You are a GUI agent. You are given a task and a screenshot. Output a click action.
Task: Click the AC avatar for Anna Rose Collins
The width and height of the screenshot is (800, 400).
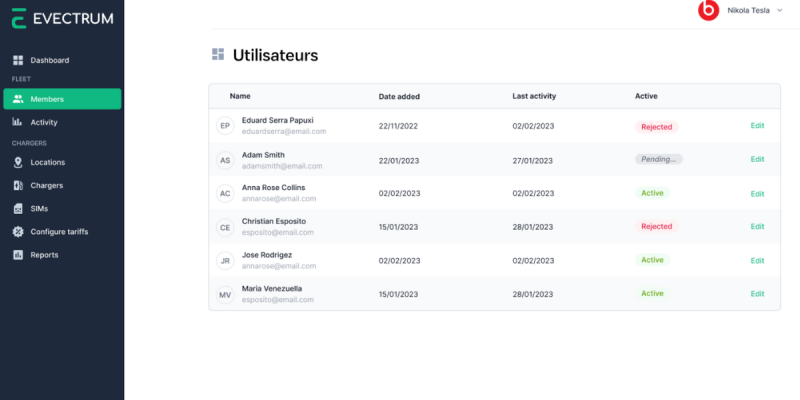point(225,194)
